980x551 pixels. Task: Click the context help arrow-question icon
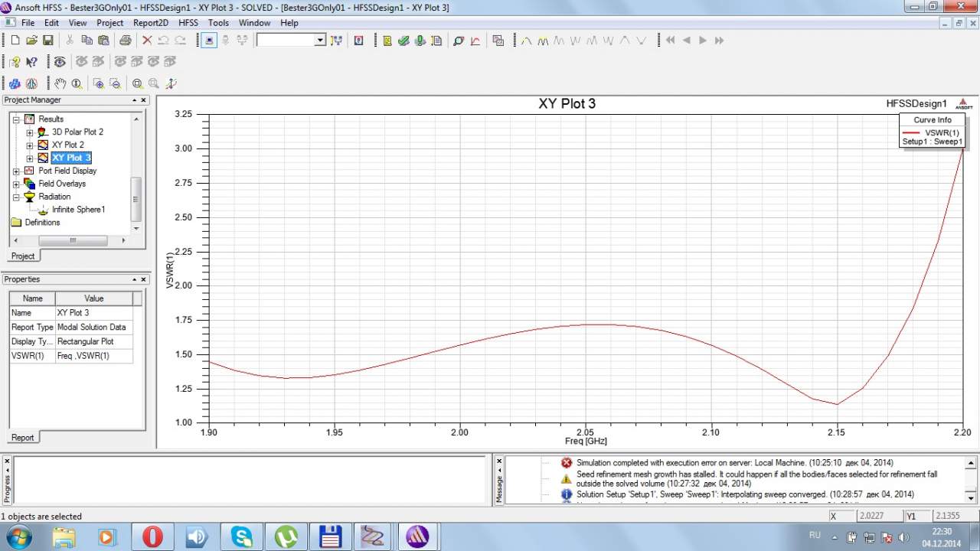pos(31,62)
